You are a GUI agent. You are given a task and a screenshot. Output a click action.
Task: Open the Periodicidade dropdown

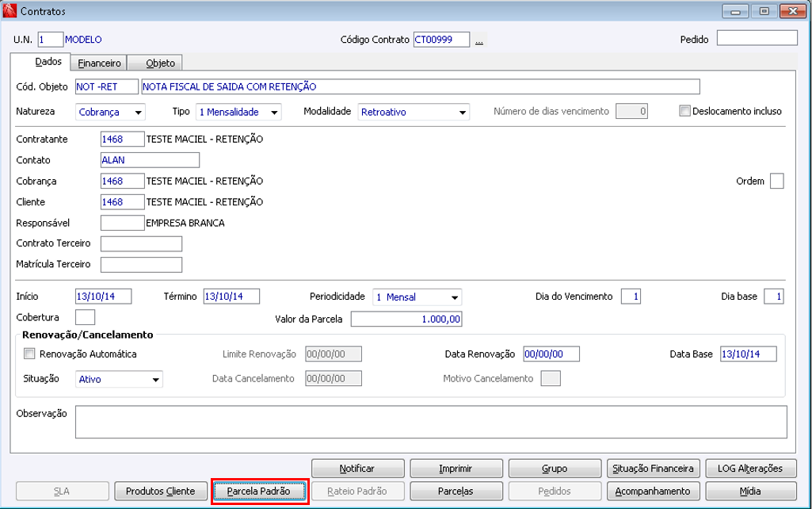pyautogui.click(x=417, y=297)
